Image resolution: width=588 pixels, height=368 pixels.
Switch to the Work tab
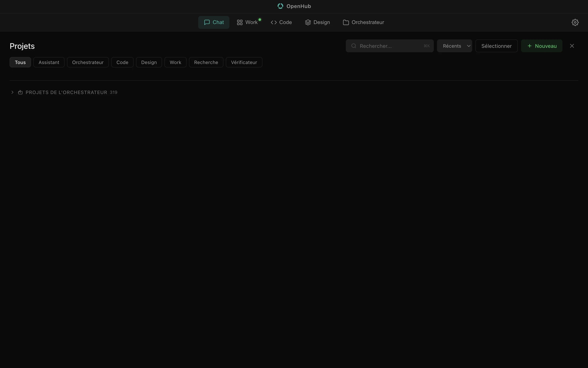[247, 22]
